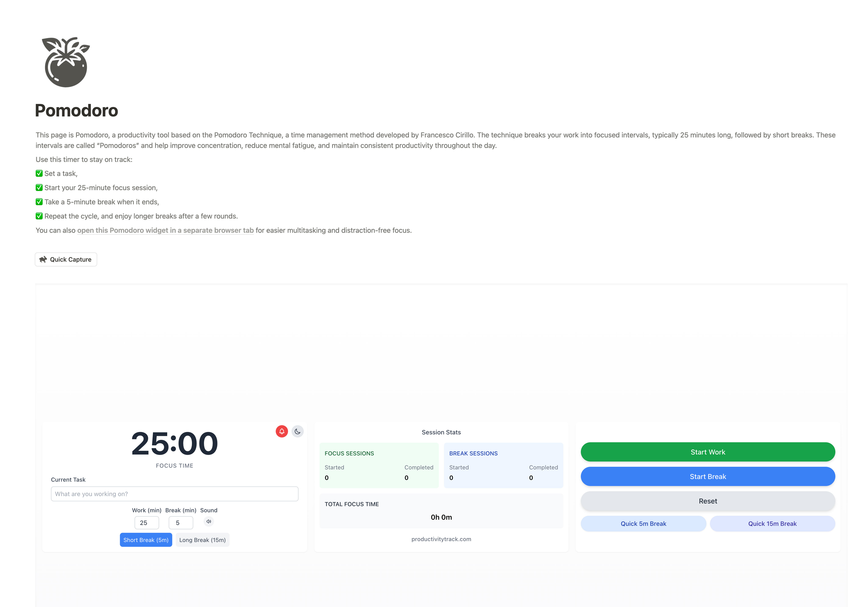Start a Quick 5m Break
This screenshot has width=868, height=607.
pyautogui.click(x=644, y=524)
